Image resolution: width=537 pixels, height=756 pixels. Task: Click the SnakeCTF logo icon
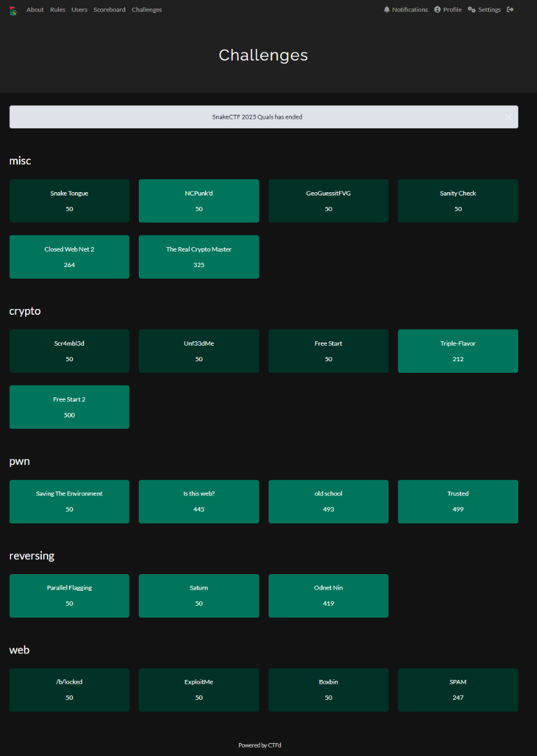13,10
